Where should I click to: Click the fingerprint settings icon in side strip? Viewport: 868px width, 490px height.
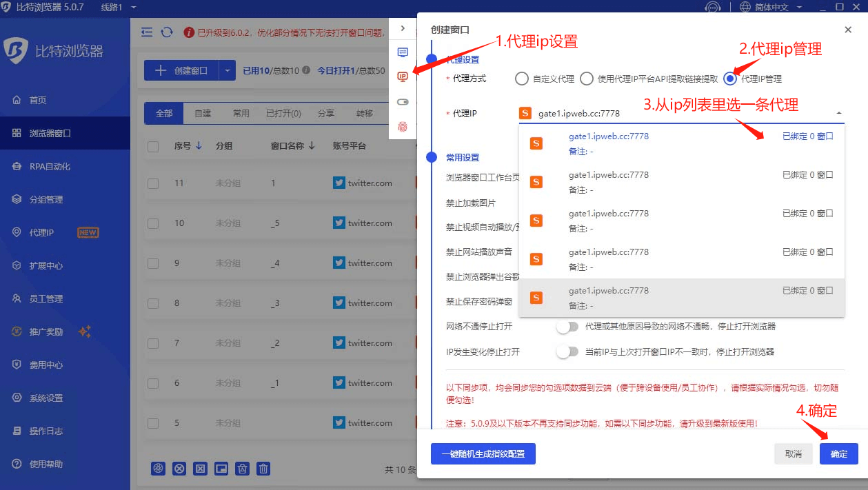click(403, 127)
